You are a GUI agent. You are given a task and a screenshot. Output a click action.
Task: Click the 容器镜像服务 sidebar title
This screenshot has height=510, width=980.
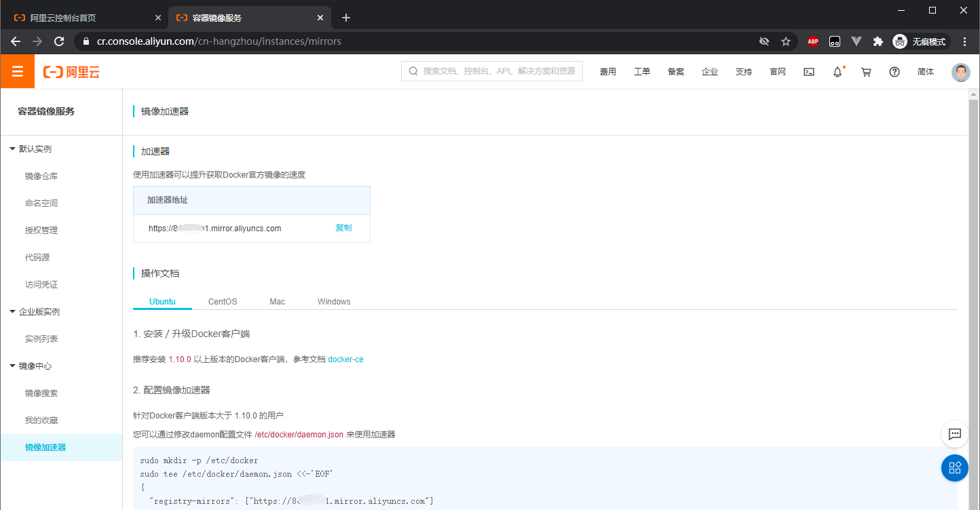(x=46, y=111)
